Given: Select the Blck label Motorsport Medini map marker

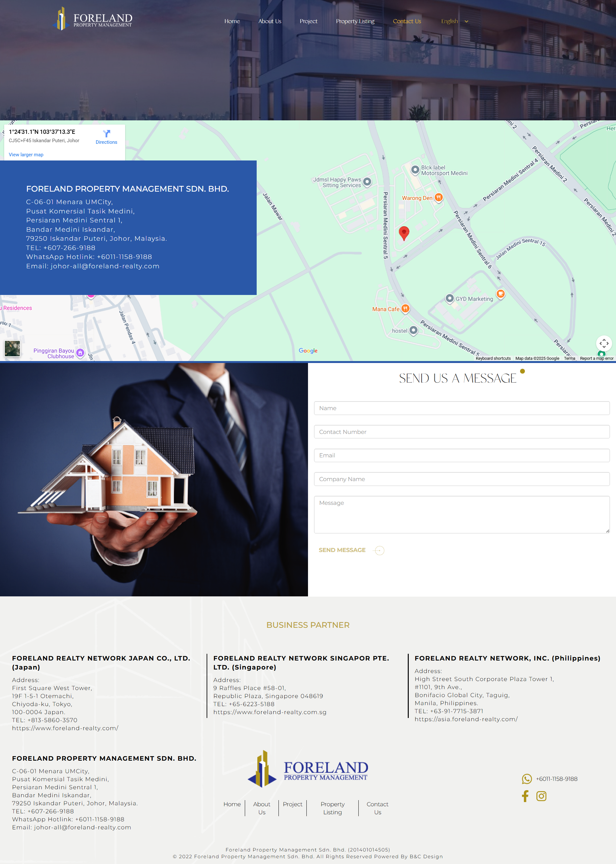Looking at the screenshot, I should pyautogui.click(x=415, y=170).
